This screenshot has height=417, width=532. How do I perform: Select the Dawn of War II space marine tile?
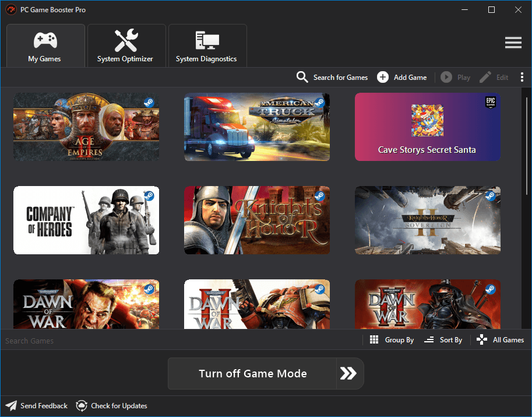pyautogui.click(x=257, y=304)
